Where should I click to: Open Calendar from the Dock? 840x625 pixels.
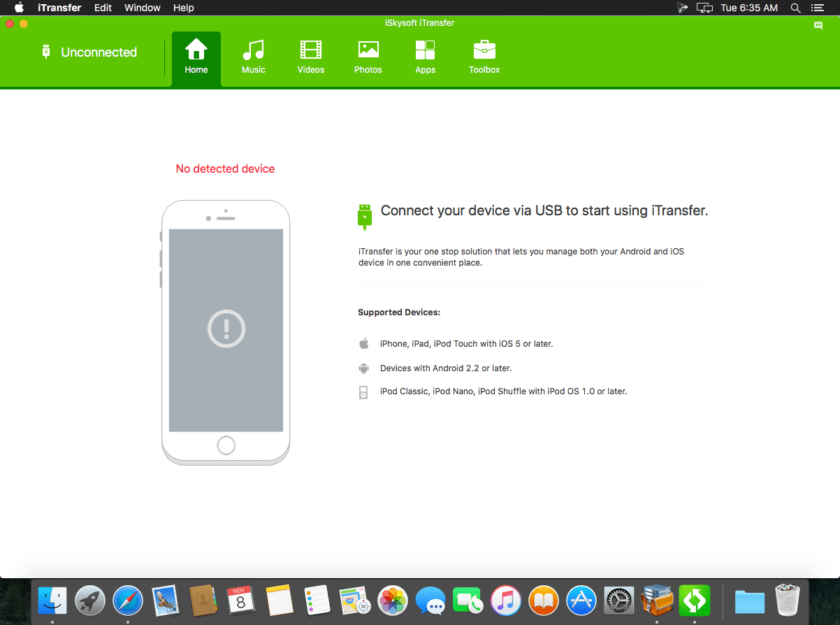[x=241, y=600]
